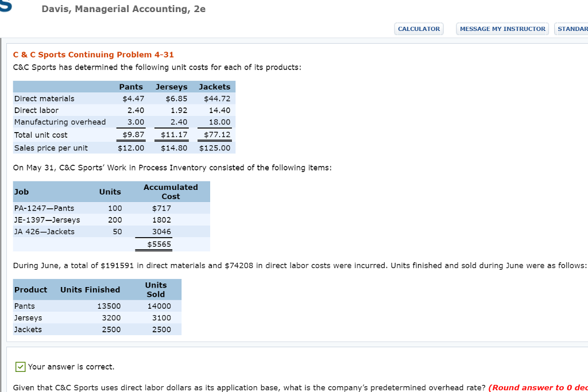The image size is (588, 392).
Task: Open the Calculator tool
Action: point(419,29)
